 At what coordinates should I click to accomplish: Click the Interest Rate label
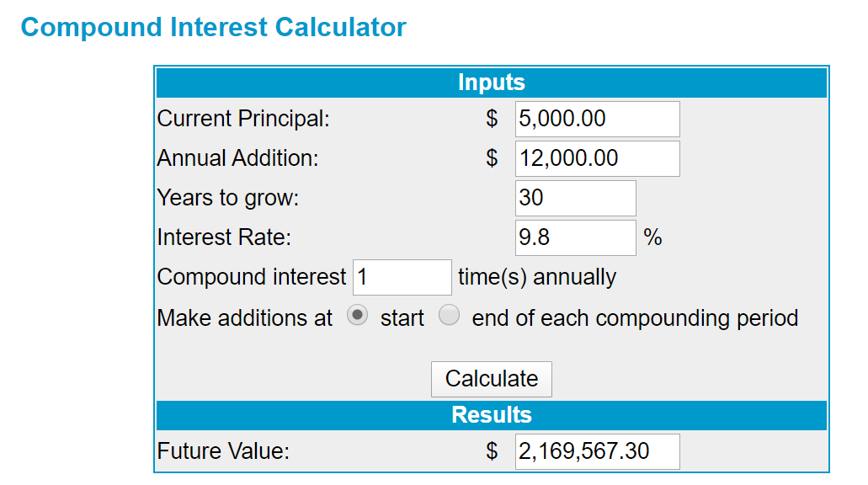224,237
